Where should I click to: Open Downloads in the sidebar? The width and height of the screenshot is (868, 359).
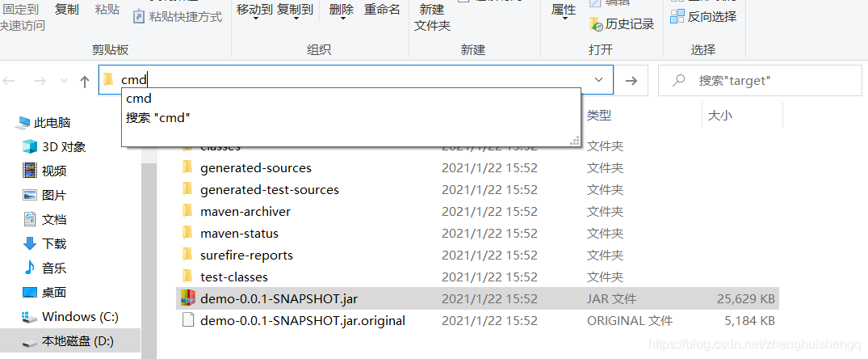[x=45, y=243]
